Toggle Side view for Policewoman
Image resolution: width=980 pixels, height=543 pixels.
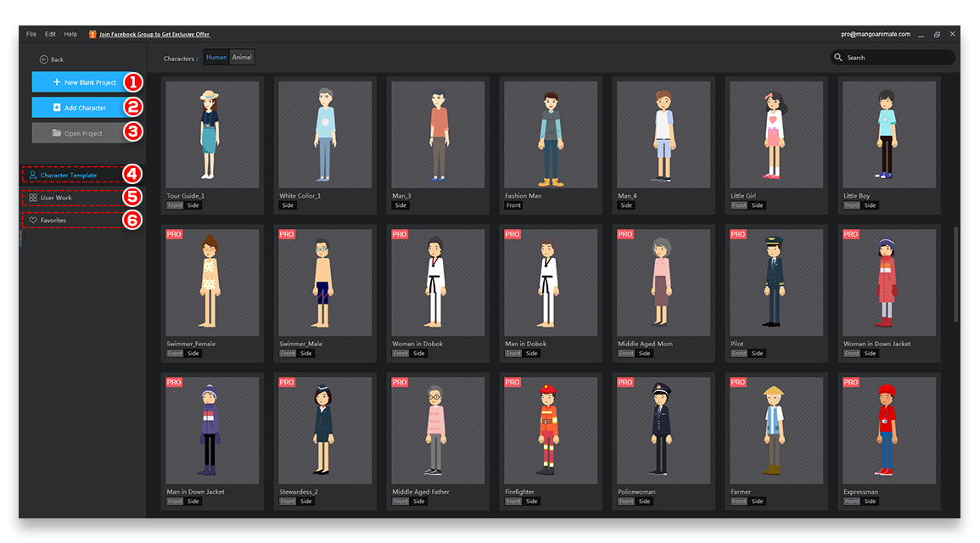(644, 501)
